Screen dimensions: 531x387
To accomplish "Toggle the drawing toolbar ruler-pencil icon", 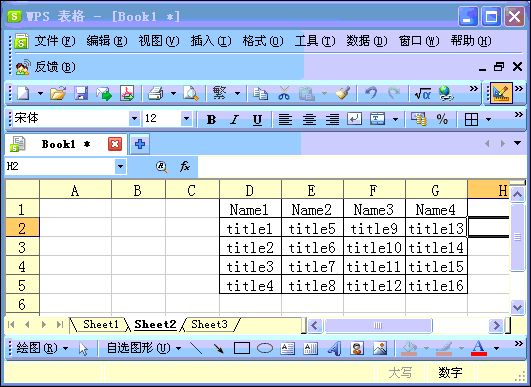I will click(500, 93).
